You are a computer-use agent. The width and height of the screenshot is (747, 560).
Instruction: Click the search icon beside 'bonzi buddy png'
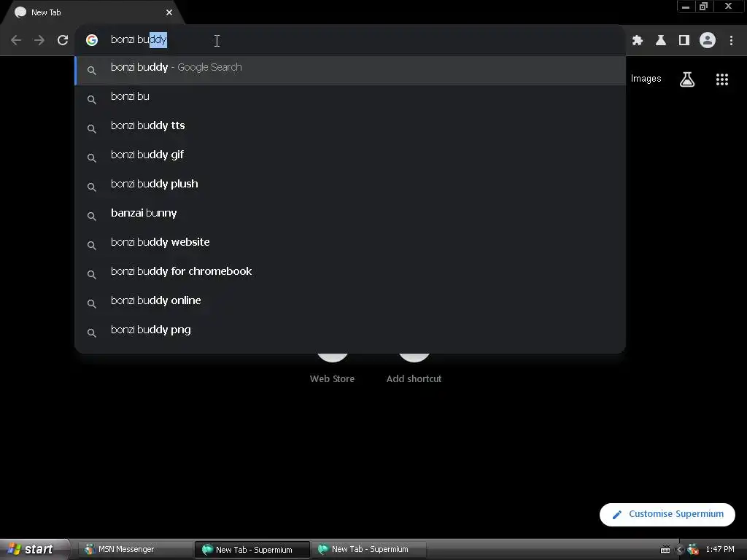pos(92,332)
